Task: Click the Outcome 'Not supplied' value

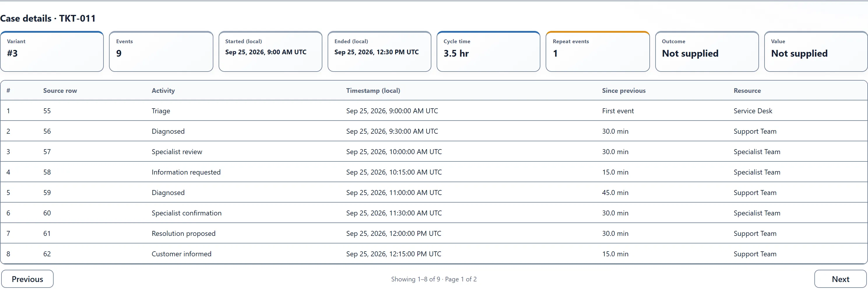Action: tap(690, 53)
